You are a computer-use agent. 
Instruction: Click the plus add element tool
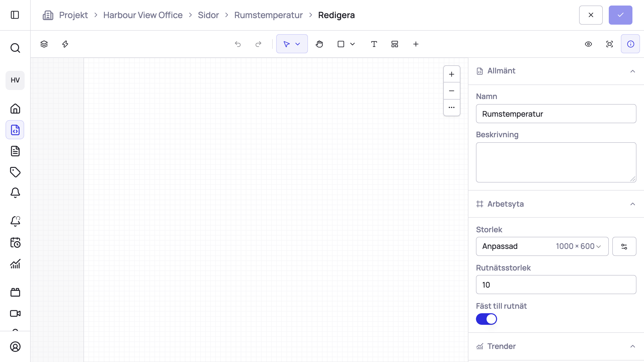tap(416, 44)
